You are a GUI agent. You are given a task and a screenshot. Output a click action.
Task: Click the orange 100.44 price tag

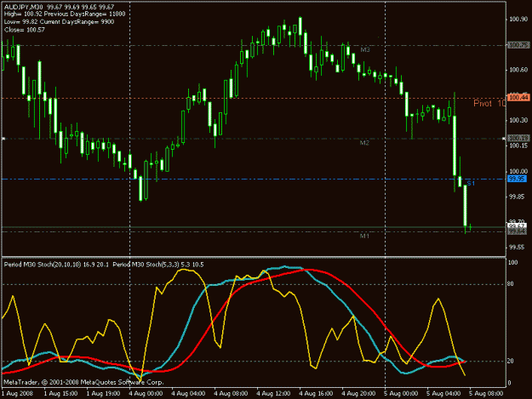518,98
